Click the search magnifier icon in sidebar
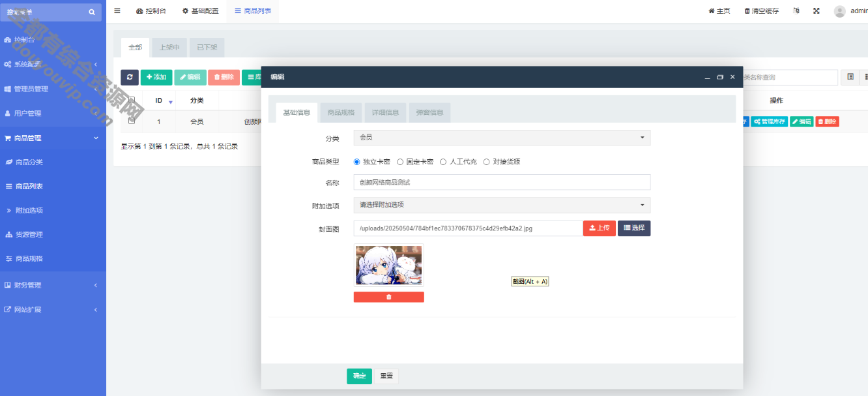Image resolution: width=868 pixels, height=396 pixels. click(92, 12)
